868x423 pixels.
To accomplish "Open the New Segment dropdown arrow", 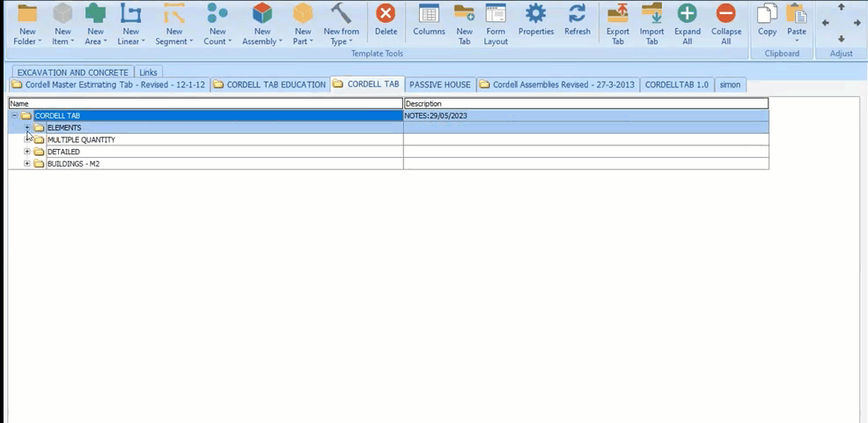I will pos(192,41).
